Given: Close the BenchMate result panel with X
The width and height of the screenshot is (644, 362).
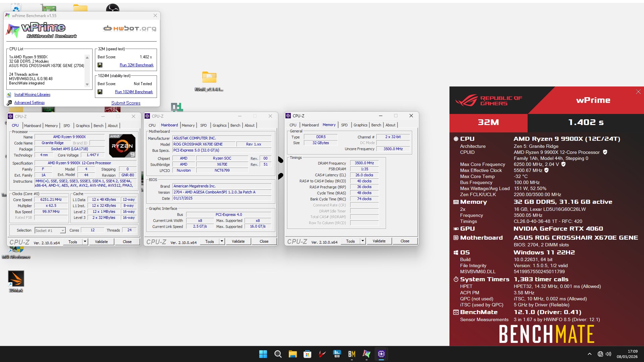Looking at the screenshot, I should (x=638, y=92).
